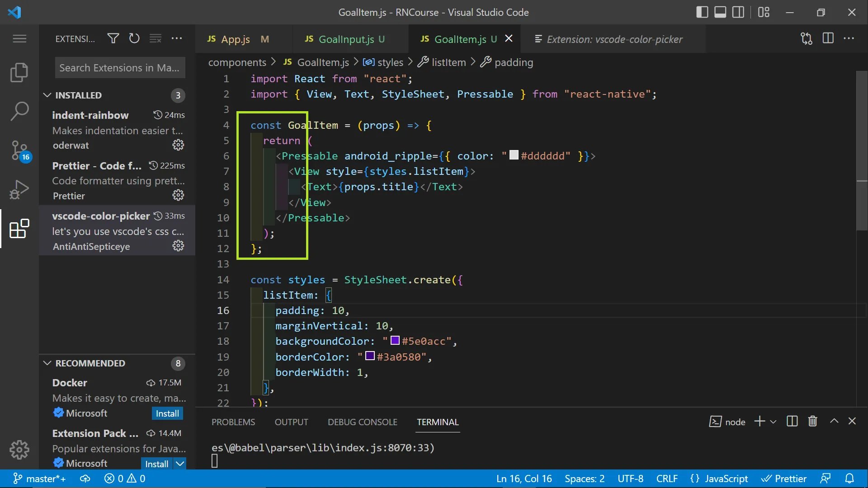Open the Explorer view in activity bar
Image resolution: width=868 pixels, height=488 pixels.
[x=19, y=72]
